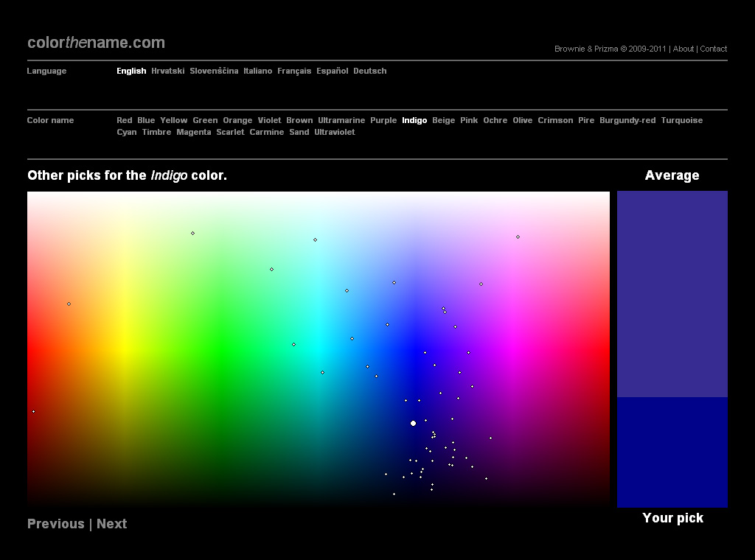Go to the Previous color
Screen dimensions: 755x560
56,524
